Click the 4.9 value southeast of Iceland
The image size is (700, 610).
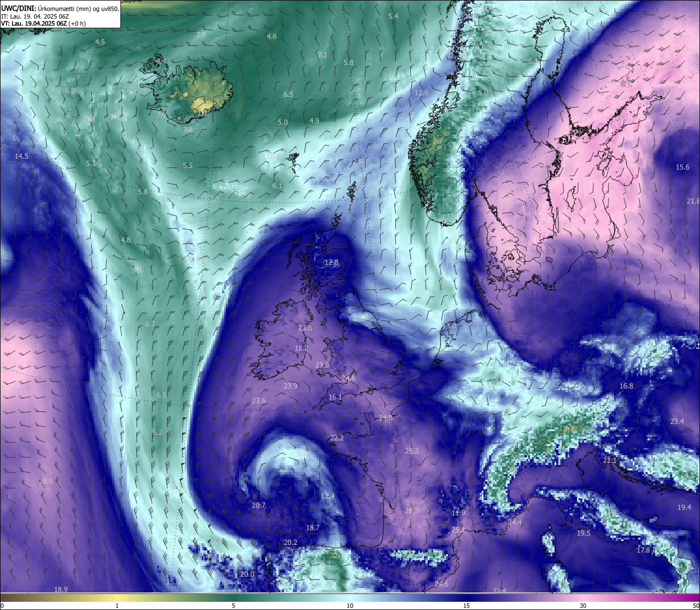click(314, 121)
